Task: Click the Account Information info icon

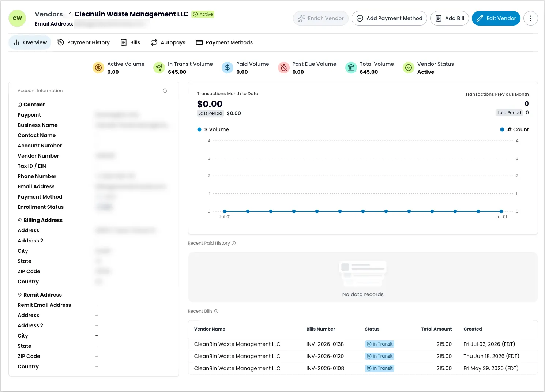Action: click(x=165, y=91)
